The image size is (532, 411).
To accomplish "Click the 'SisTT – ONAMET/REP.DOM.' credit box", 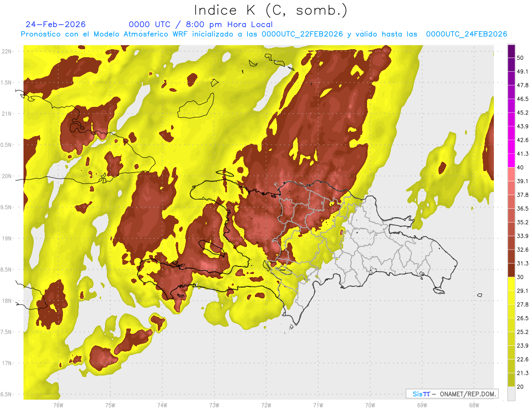I will [x=452, y=394].
